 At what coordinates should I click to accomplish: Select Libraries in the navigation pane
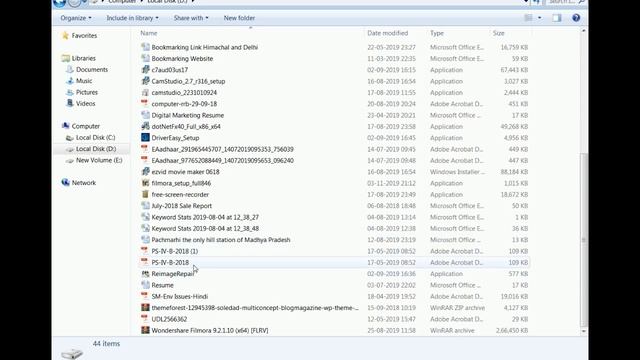pyautogui.click(x=83, y=58)
